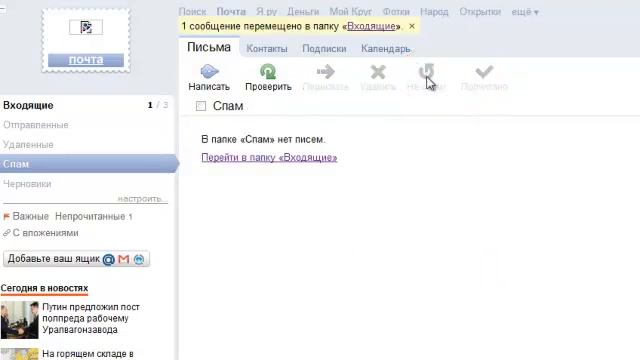
Task: Switch to the Календарь tab
Action: tap(386, 49)
